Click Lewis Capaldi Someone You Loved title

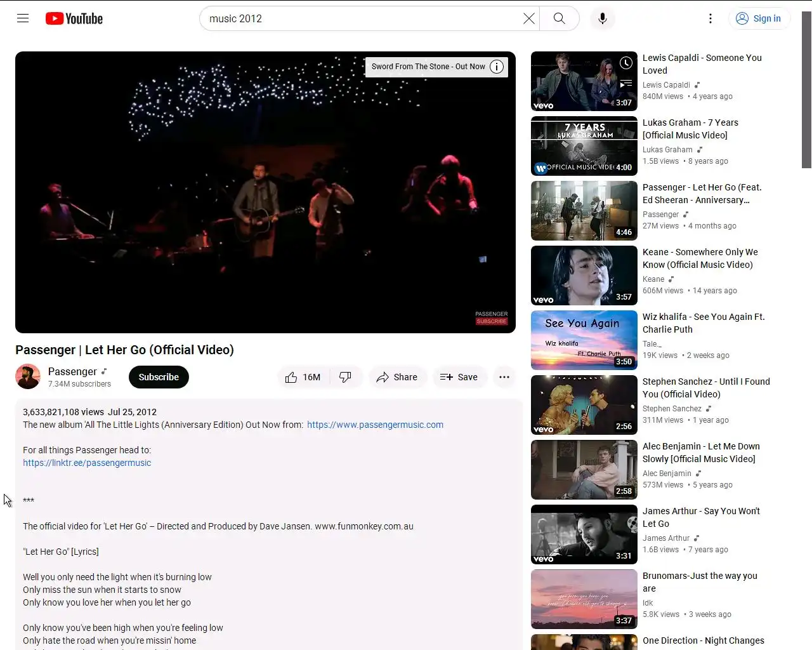[x=702, y=64]
